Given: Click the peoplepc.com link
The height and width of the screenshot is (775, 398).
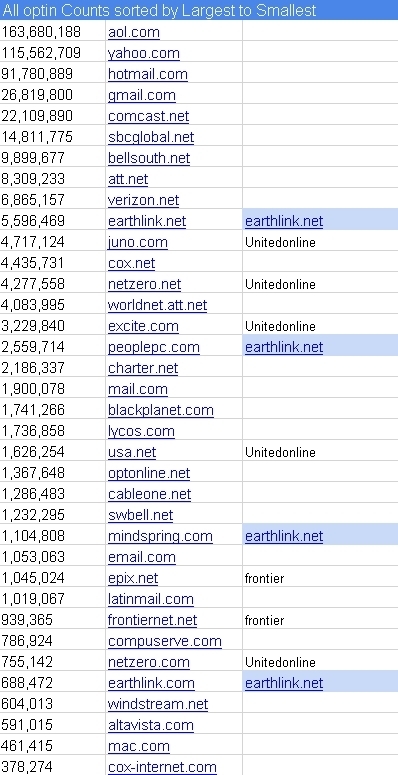Looking at the screenshot, I should point(154,347).
